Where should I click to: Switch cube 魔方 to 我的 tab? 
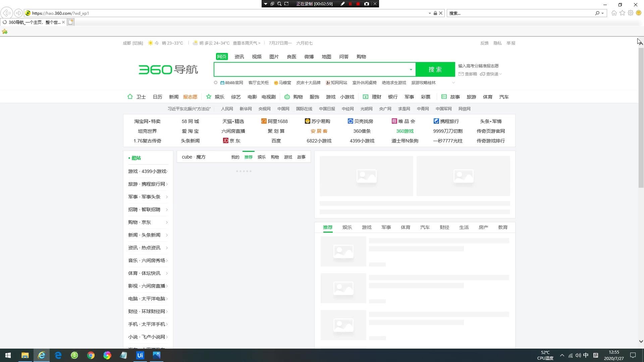click(235, 157)
